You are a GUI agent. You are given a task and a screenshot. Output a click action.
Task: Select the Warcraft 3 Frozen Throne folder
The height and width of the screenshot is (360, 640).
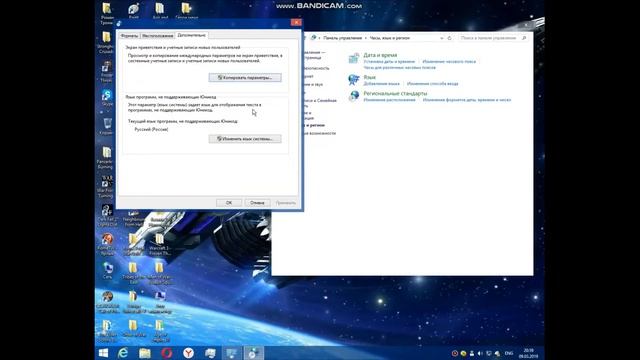tap(159, 244)
